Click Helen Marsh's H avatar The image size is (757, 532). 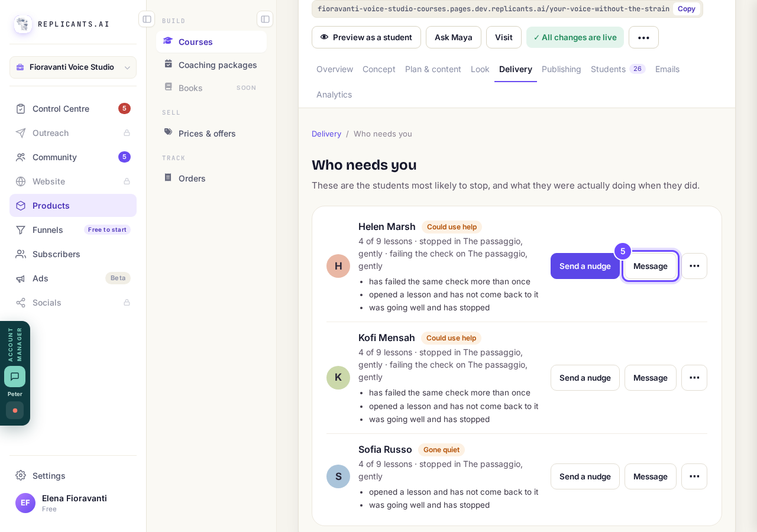point(338,266)
